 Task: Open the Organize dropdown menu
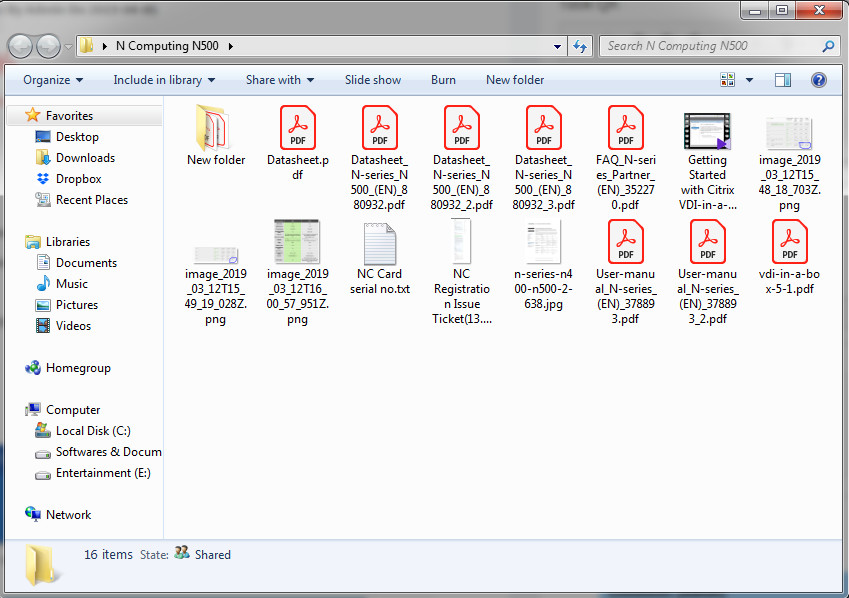53,80
